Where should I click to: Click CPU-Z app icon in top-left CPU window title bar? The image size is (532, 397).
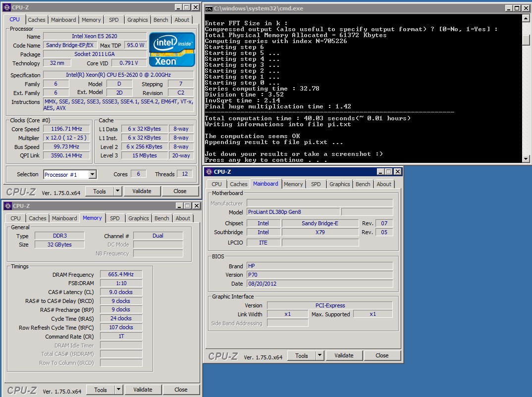[7, 7]
